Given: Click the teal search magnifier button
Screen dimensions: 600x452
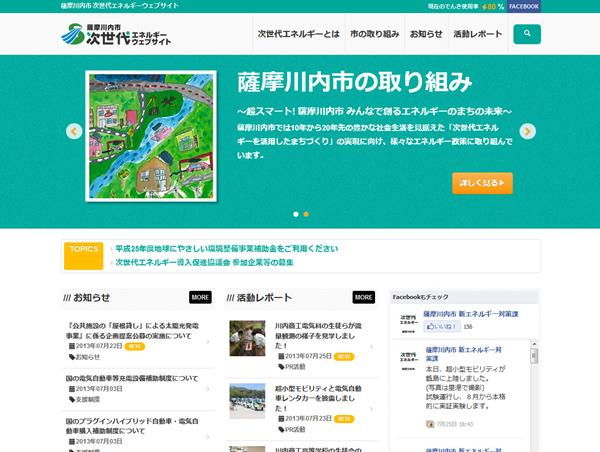Looking at the screenshot, I should tap(527, 34).
